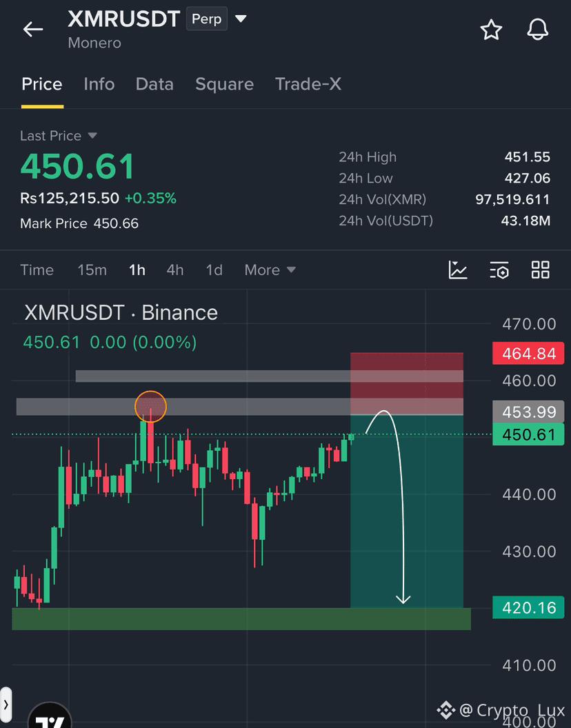The image size is (571, 728).
Task: Click the red 464.84 stop-loss price label
Action: 528,354
